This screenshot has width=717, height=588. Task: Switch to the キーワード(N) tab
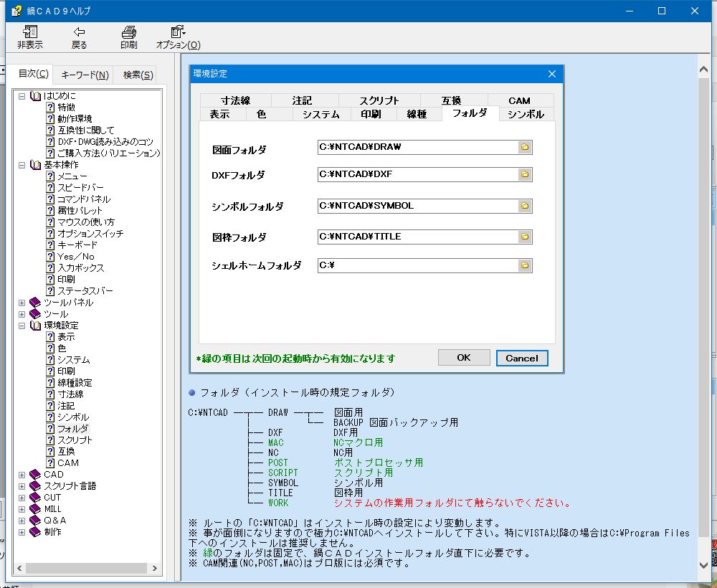pos(85,75)
